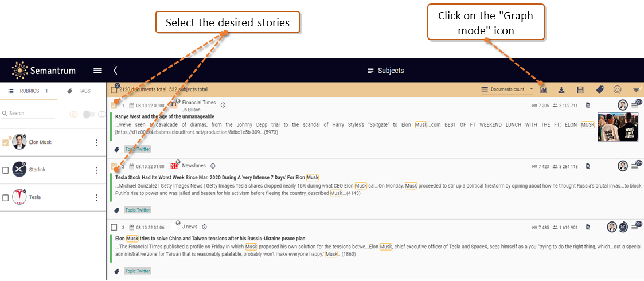Click the Semantrum logo
644x281 pixels.
click(44, 70)
